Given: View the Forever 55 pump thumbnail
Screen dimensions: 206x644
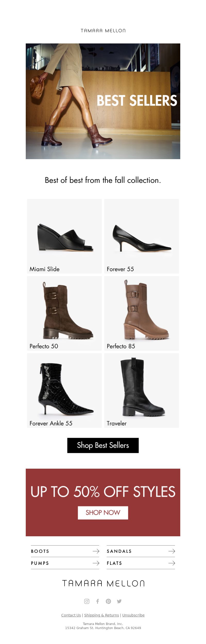Looking at the screenshot, I should [x=142, y=236].
